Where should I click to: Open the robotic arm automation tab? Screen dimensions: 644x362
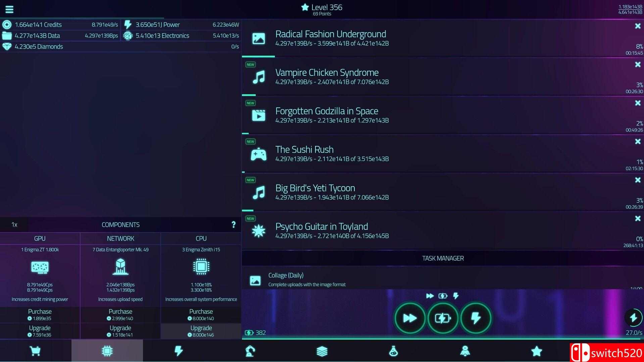tap(250, 351)
